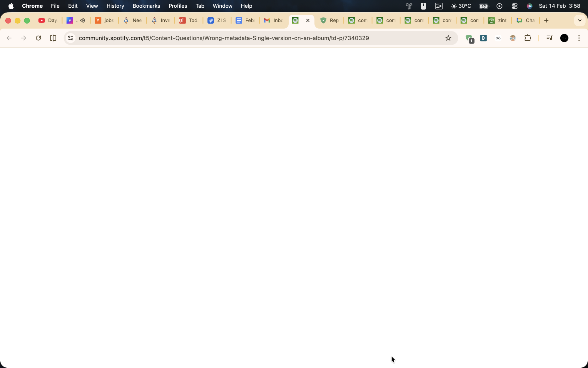
Task: Go back to the previous page
Action: [x=9, y=38]
